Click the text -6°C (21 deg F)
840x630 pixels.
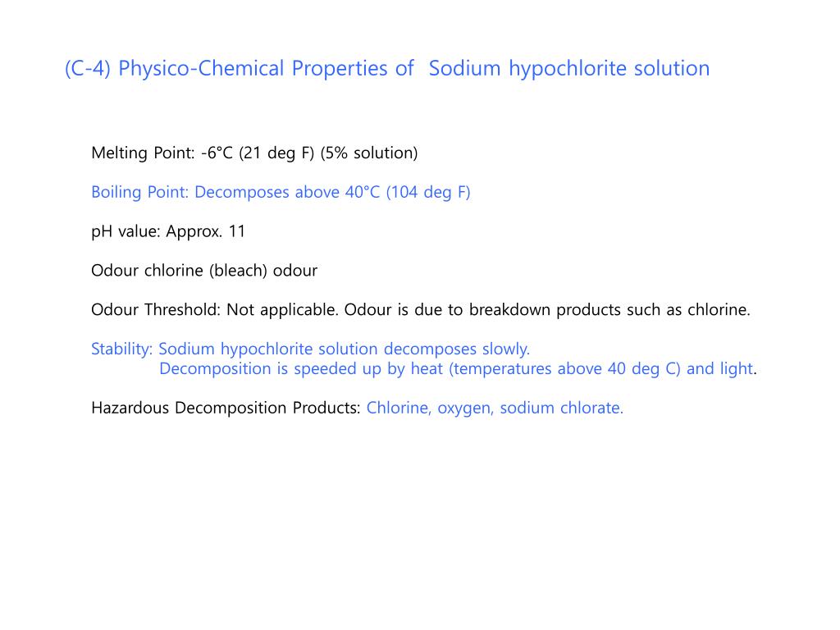coord(258,153)
